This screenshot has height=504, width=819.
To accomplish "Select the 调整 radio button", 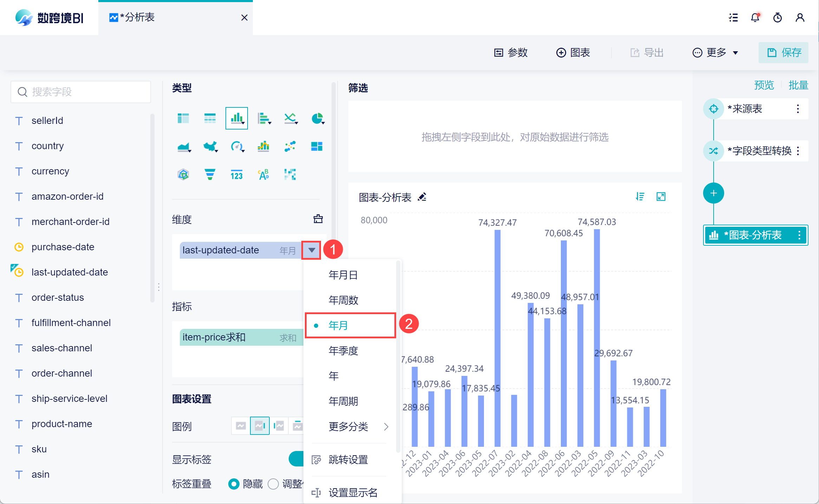I will point(273,484).
